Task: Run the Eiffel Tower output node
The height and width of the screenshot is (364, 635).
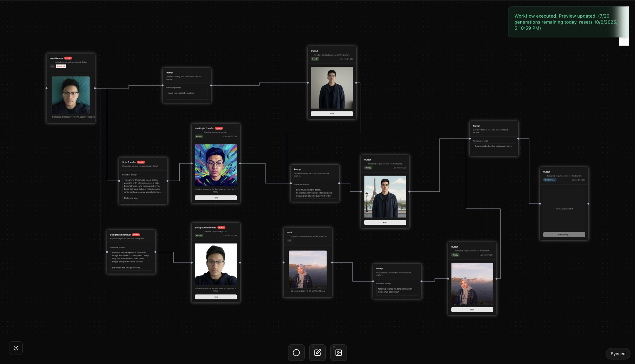Action: (x=385, y=223)
